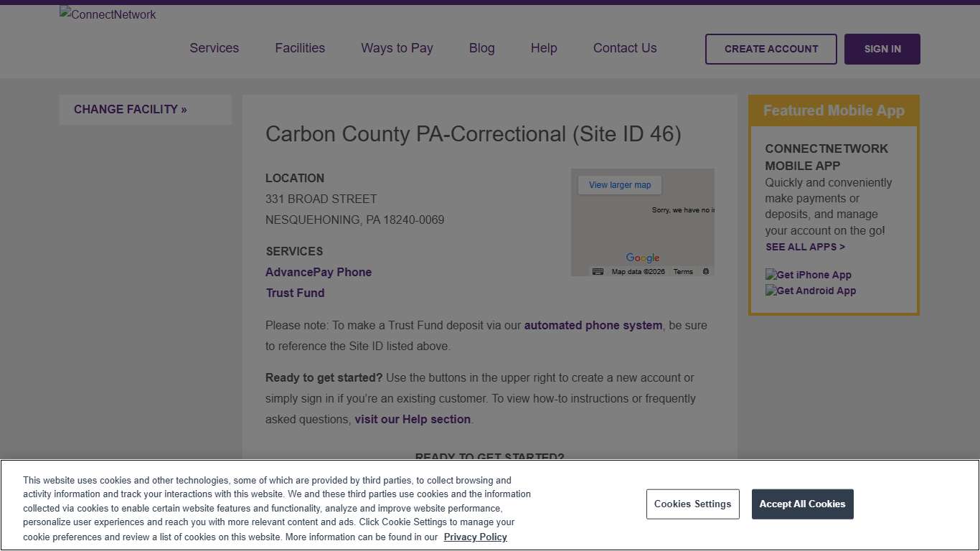Select the Trust Fund service link
Image resolution: width=980 pixels, height=551 pixels.
[x=294, y=293]
